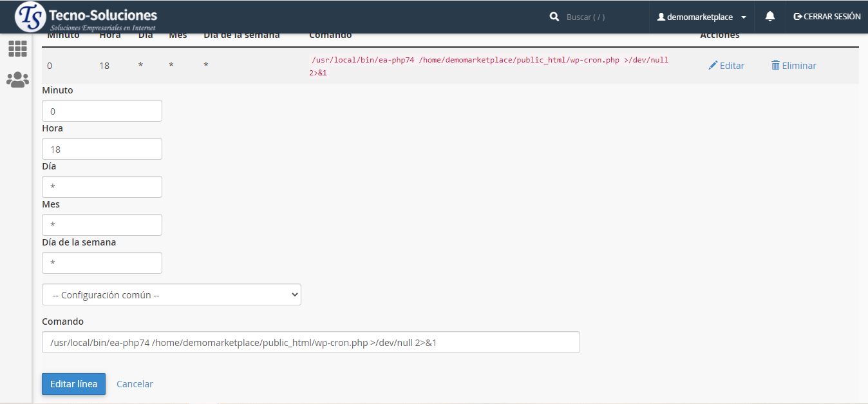Focus the Buscar search field
Viewport: 868px width, 404px height.
(x=599, y=17)
